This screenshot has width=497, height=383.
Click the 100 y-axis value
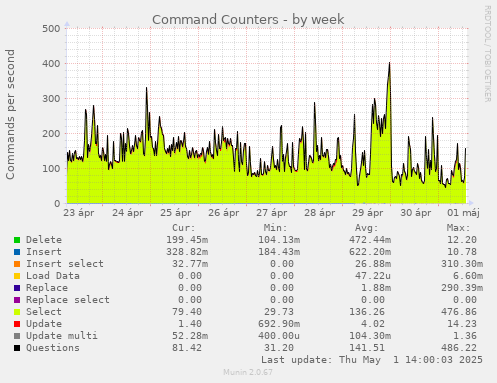click(51, 169)
